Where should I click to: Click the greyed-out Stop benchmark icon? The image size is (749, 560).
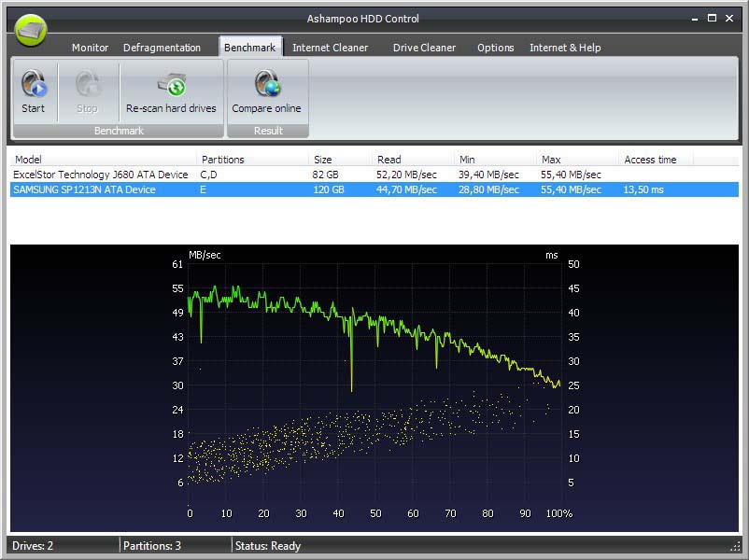click(x=88, y=84)
